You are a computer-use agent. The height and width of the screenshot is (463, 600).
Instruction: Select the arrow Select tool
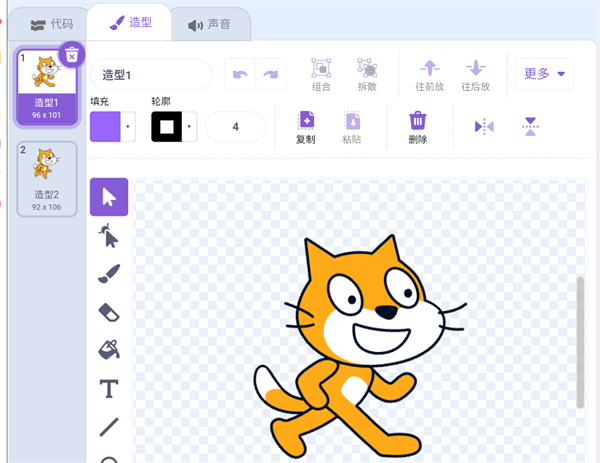point(109,197)
